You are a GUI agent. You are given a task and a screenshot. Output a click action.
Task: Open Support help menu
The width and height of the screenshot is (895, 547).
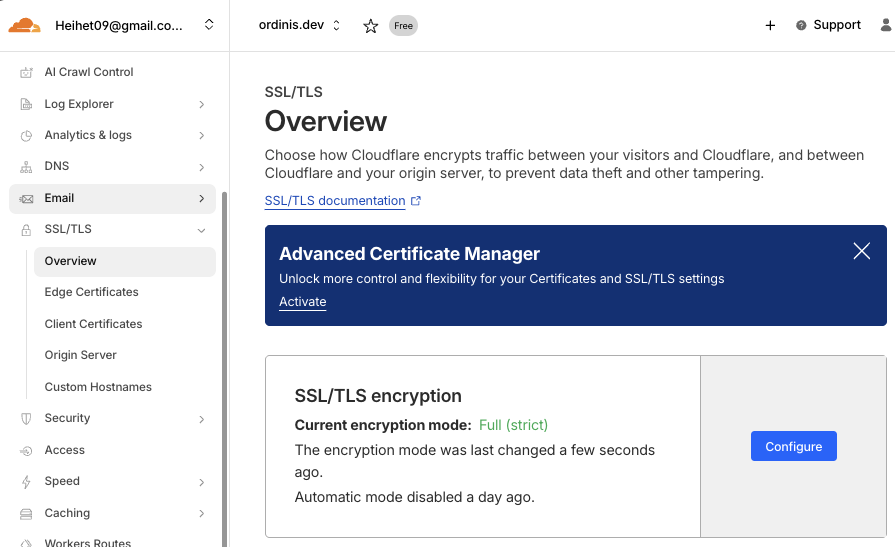[x=828, y=25]
